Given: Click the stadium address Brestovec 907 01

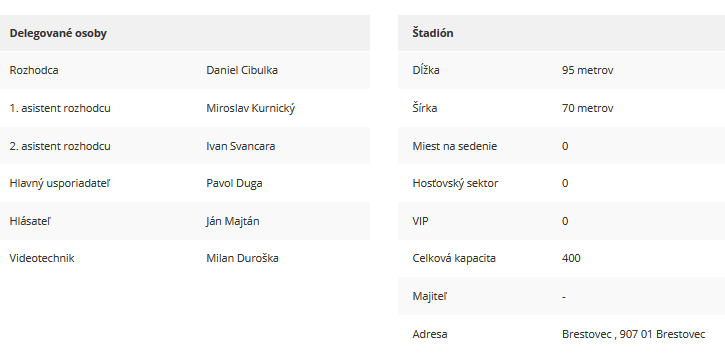Looking at the screenshot, I should (x=633, y=334).
